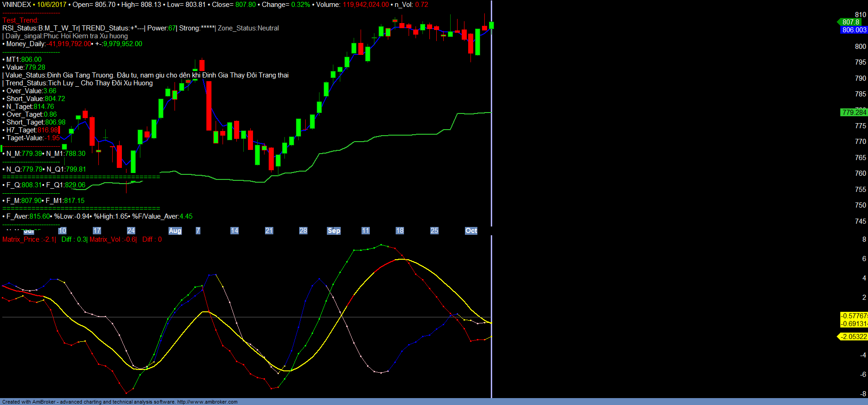
Task: Click date marker 28 on time axis
Action: [303, 231]
